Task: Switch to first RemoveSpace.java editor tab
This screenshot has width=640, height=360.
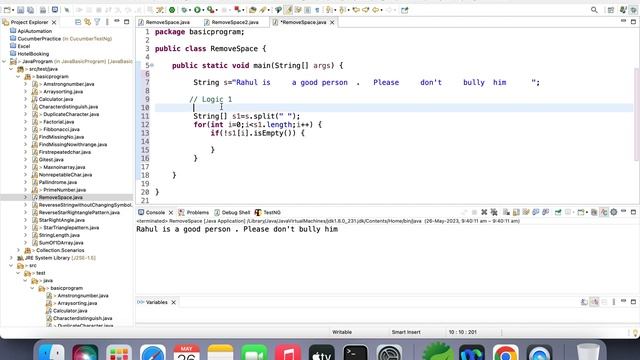Action: tap(167, 22)
